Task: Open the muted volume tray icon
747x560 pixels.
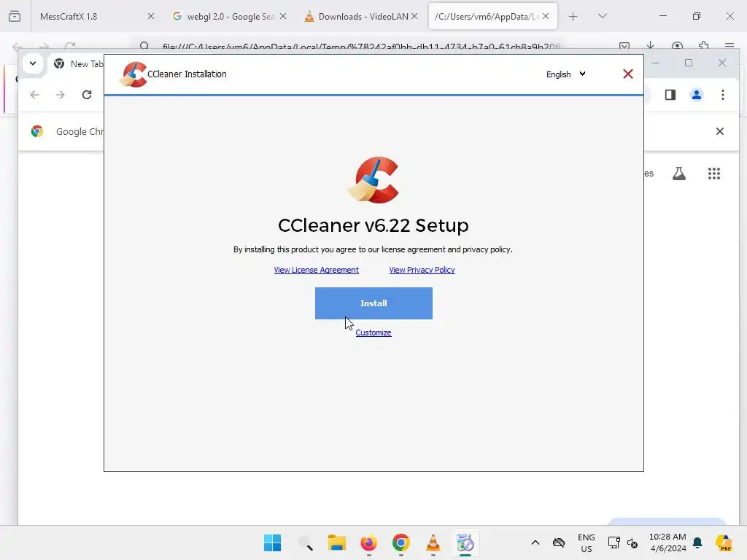Action: pos(632,542)
